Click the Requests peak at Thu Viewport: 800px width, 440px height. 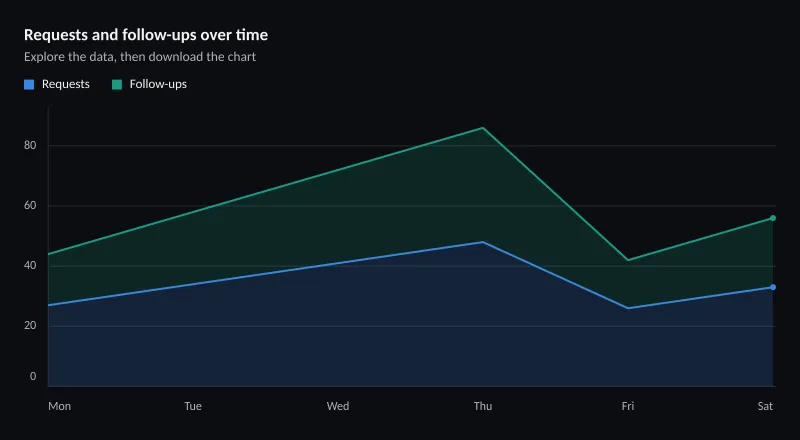(483, 242)
